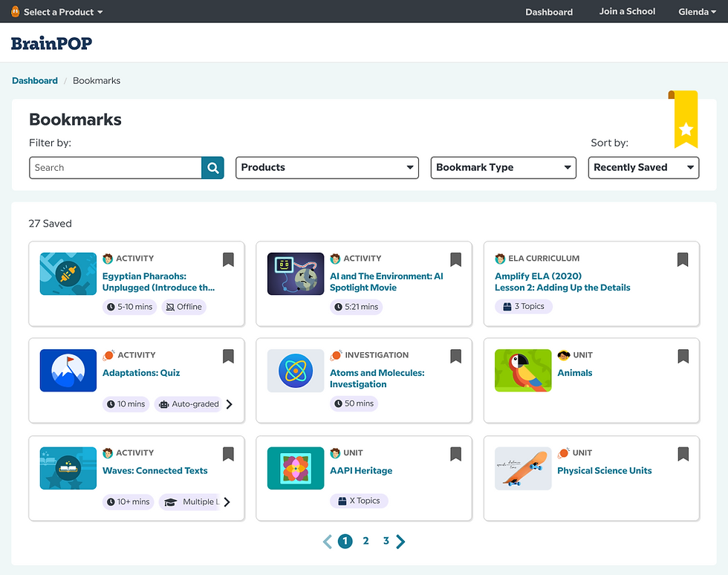Remove bookmark on Egyptian Pharaohs card
This screenshot has width=728, height=575.
pyautogui.click(x=228, y=259)
